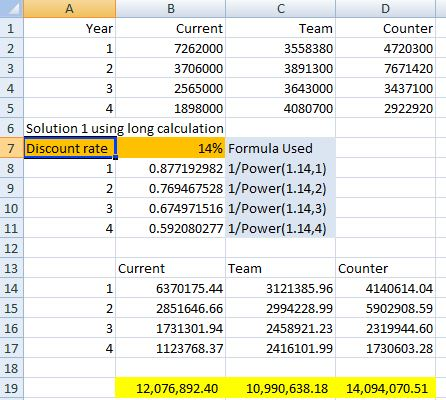The height and width of the screenshot is (400, 446).
Task: Select column A header
Action: pos(70,9)
